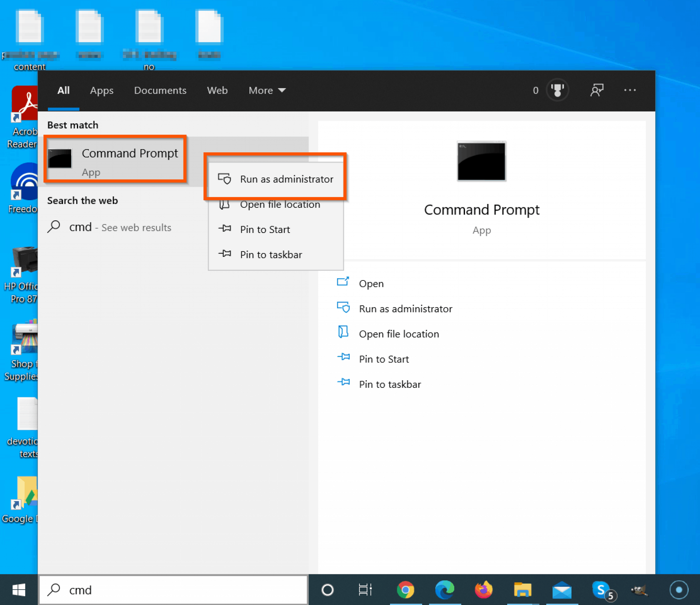This screenshot has width=700, height=605.
Task: Open Google Chrome from the taskbar
Action: tap(406, 590)
